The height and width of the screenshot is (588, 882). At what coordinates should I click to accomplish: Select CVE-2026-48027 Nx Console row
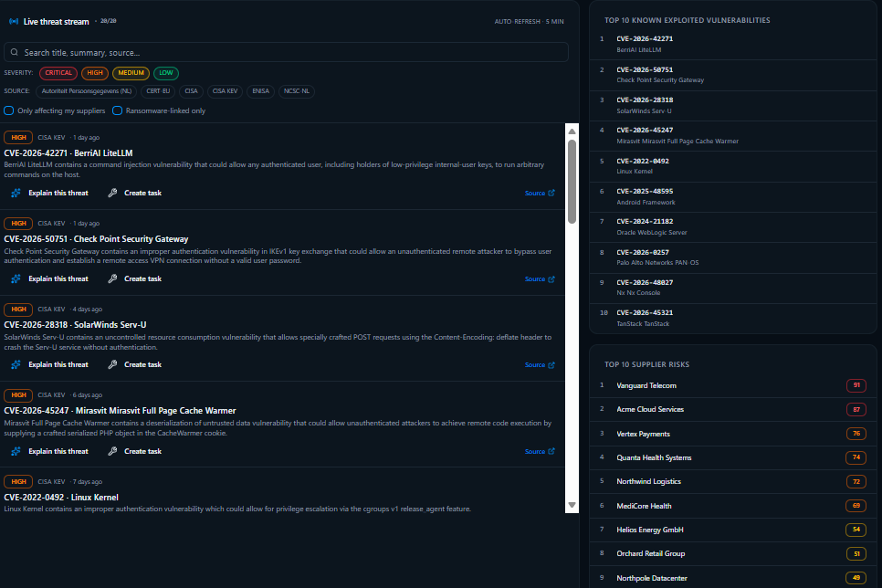[x=733, y=288]
